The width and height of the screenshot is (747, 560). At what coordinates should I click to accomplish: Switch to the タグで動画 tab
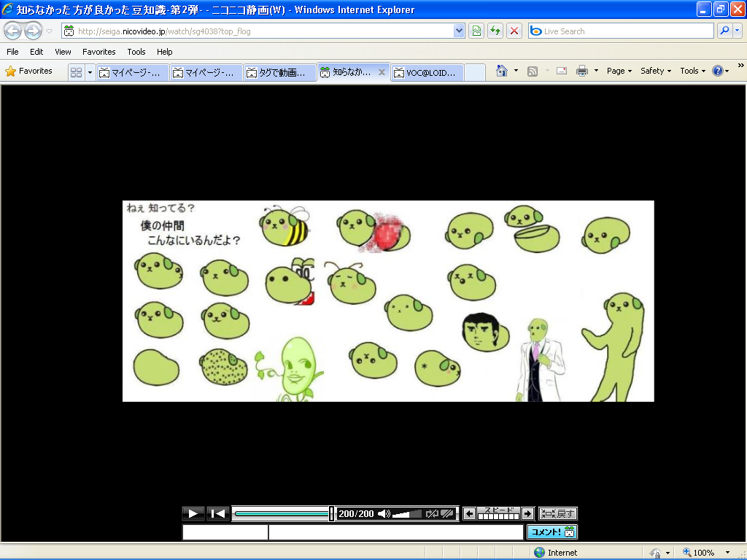(x=279, y=72)
